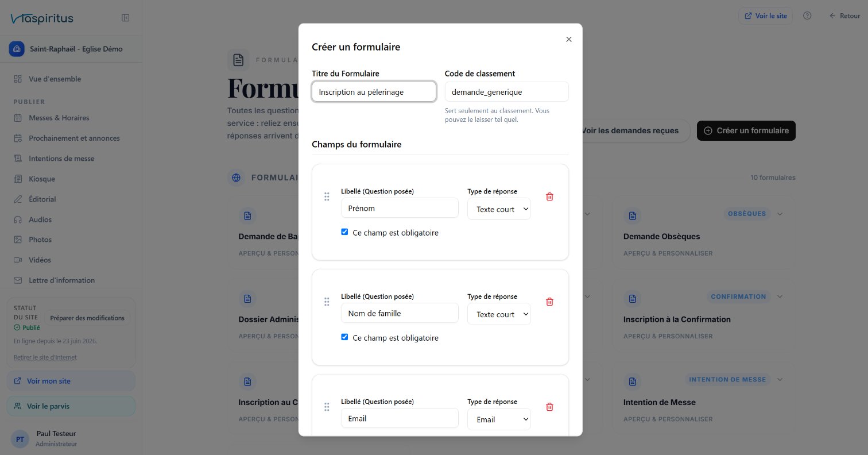Toggle mandatory checkbox for Nom de famille
Image resolution: width=868 pixels, height=455 pixels.
pyautogui.click(x=344, y=337)
